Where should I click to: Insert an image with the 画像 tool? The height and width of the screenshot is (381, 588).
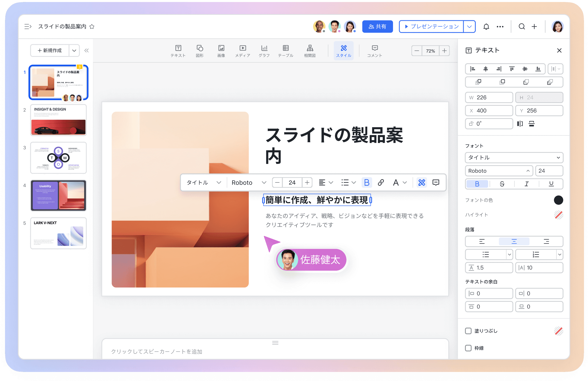click(x=221, y=51)
